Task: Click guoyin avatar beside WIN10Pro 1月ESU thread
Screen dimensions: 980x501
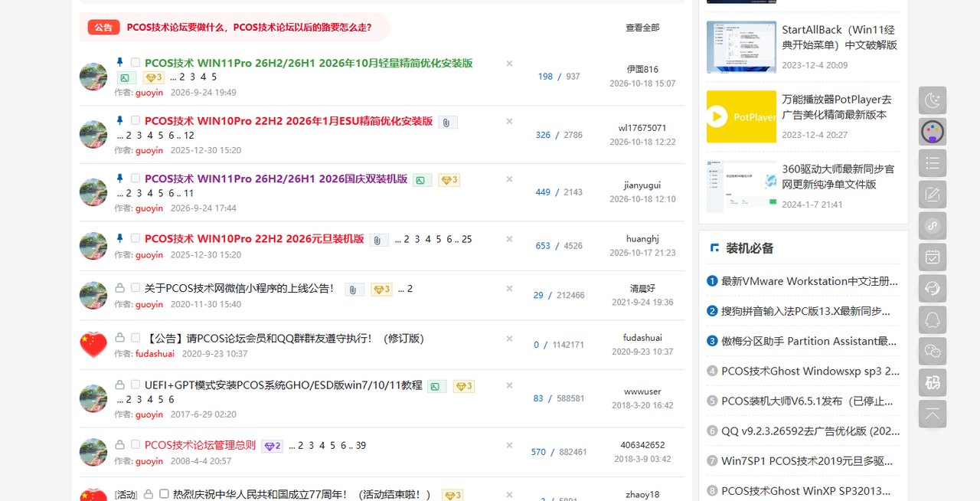Action: click(x=93, y=135)
